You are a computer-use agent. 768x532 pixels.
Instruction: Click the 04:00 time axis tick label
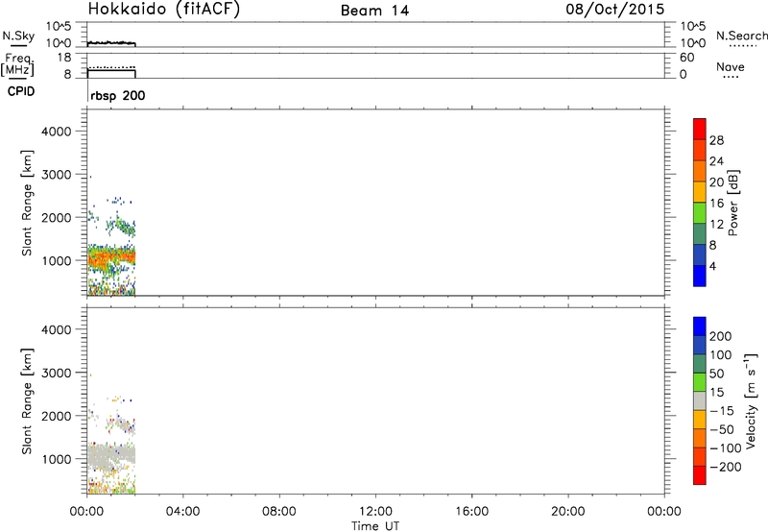(182, 512)
